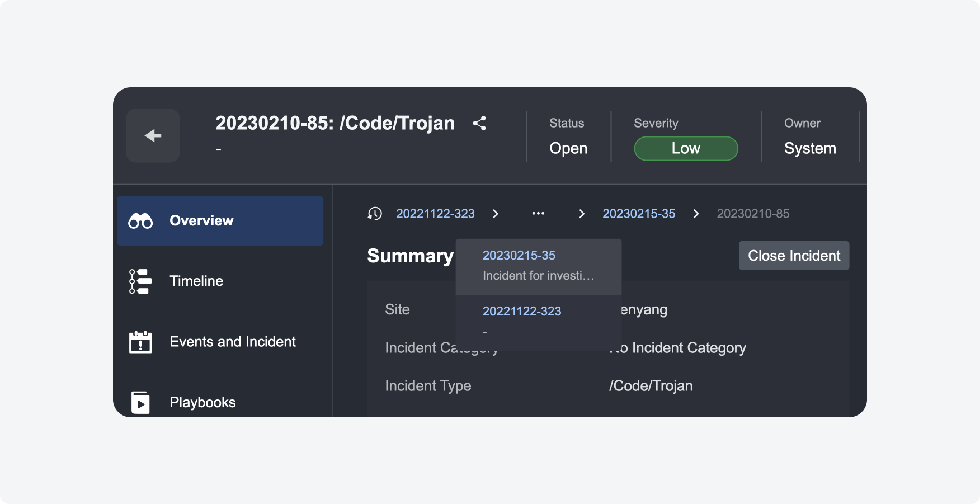Click the Events and Incident calendar icon
This screenshot has width=980, height=504.
tap(140, 342)
